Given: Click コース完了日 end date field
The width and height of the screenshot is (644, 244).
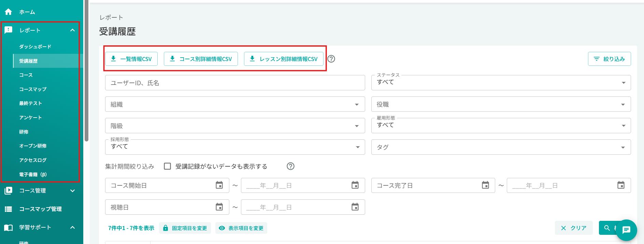Looking at the screenshot, I should tap(569, 185).
